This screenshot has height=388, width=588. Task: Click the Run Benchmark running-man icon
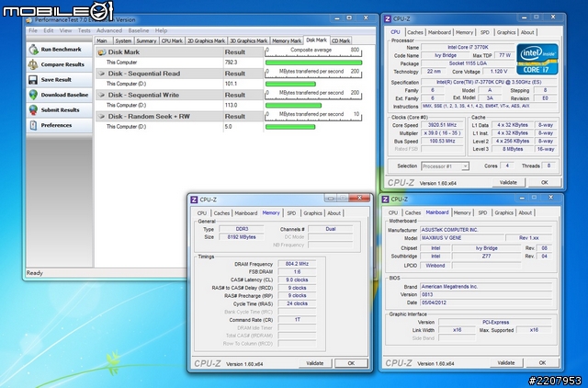[33, 49]
